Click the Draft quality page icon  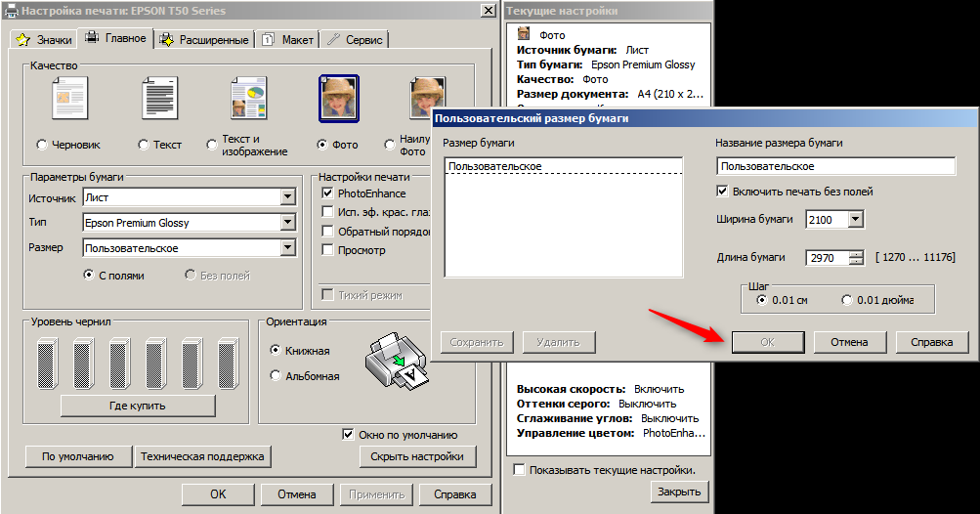[70, 98]
